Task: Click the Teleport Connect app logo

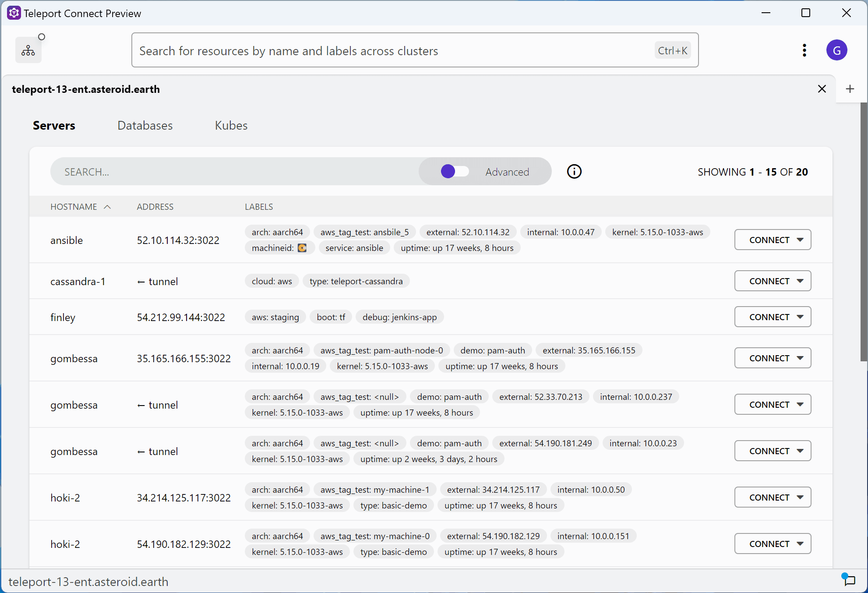Action: (14, 13)
